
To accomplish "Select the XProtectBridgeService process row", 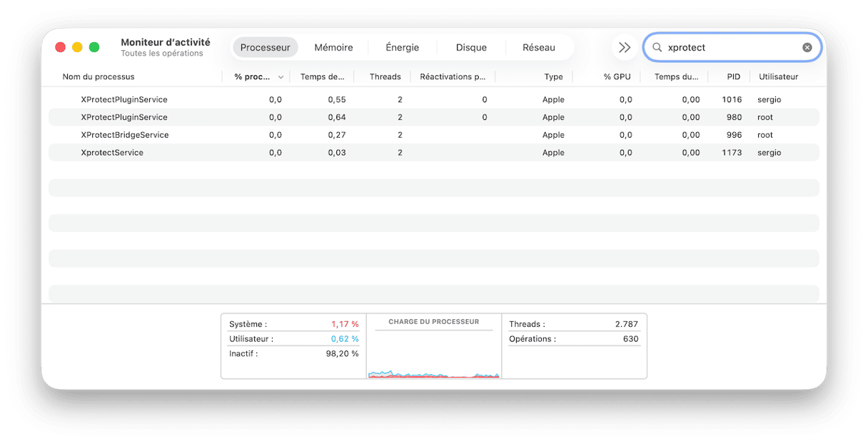I will pos(125,135).
